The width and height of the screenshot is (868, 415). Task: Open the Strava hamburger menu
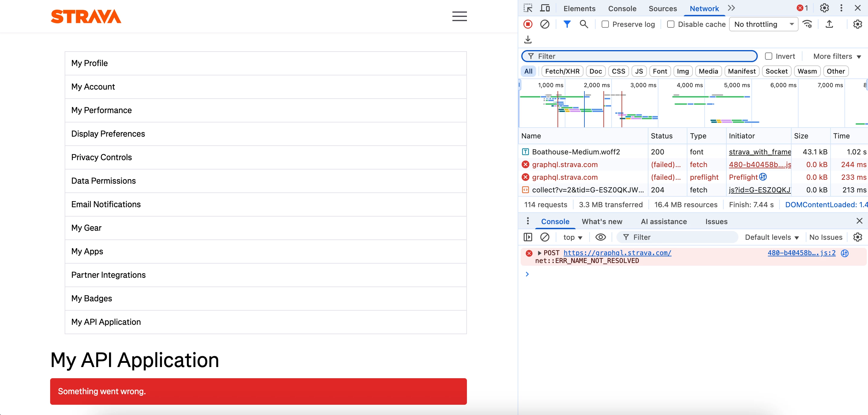459,16
